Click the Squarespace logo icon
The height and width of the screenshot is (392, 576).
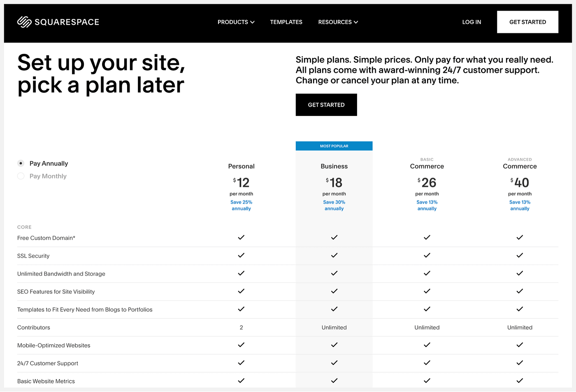click(24, 22)
